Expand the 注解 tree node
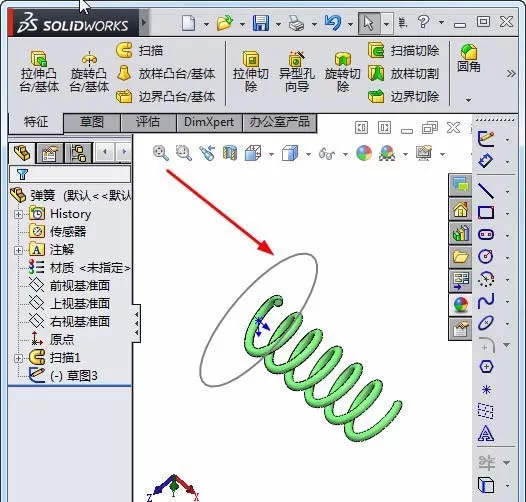 [x=19, y=250]
